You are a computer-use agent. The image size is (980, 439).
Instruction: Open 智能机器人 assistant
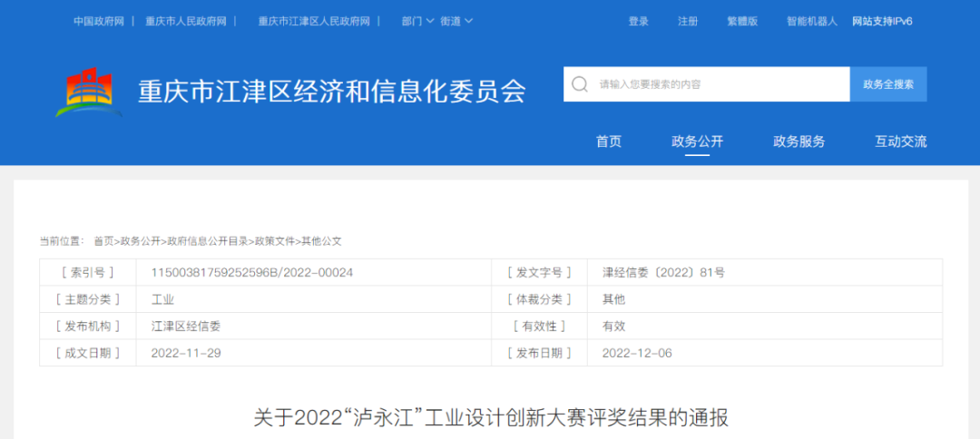click(812, 21)
